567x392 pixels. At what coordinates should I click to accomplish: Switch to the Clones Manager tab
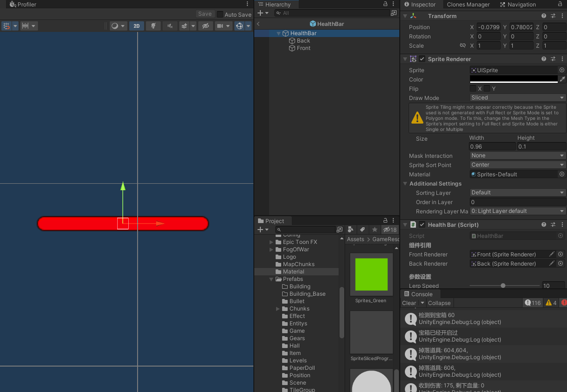(468, 5)
